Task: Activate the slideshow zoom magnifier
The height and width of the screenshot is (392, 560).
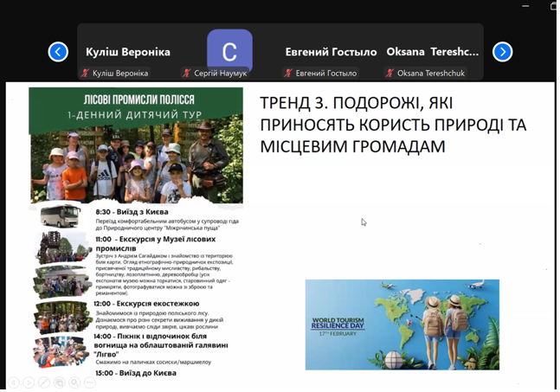Action: tap(75, 382)
